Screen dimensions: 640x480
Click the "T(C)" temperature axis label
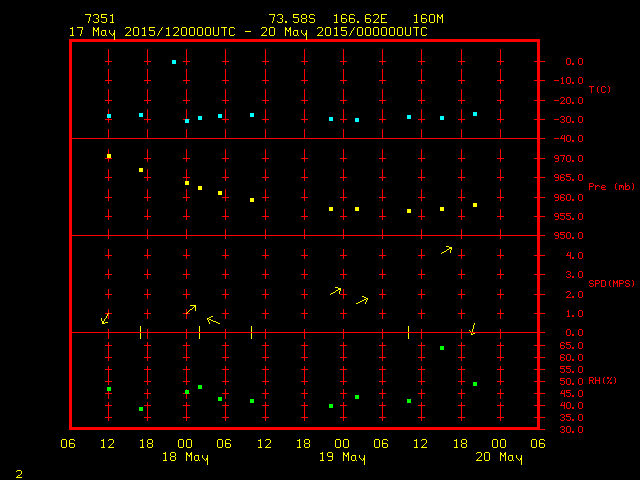pyautogui.click(x=599, y=90)
